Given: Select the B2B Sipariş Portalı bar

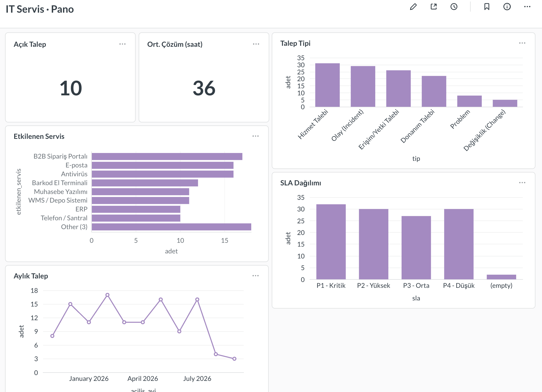Looking at the screenshot, I should (x=167, y=157).
